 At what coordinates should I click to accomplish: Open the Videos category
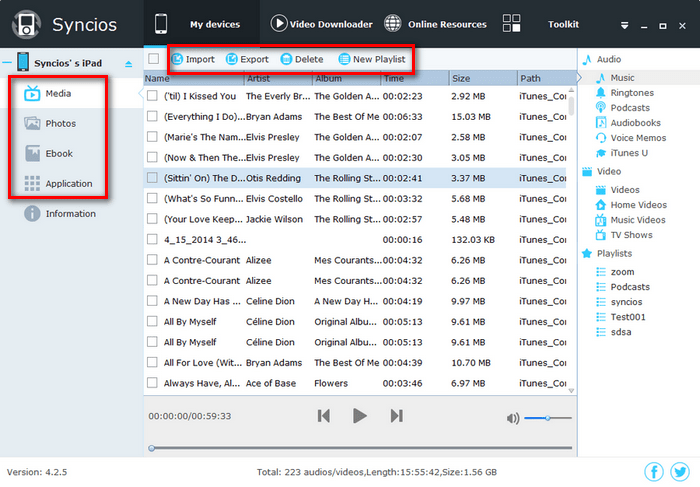tap(625, 190)
